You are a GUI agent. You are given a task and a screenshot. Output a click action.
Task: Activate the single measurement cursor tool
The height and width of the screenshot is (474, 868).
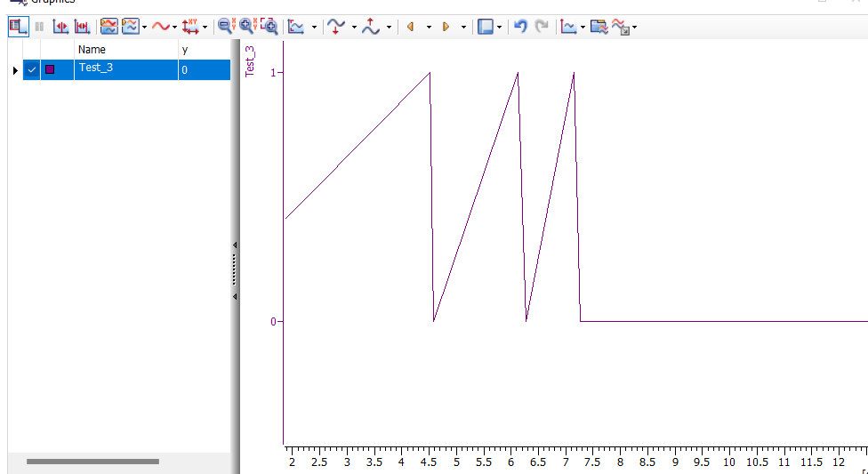pos(60,27)
